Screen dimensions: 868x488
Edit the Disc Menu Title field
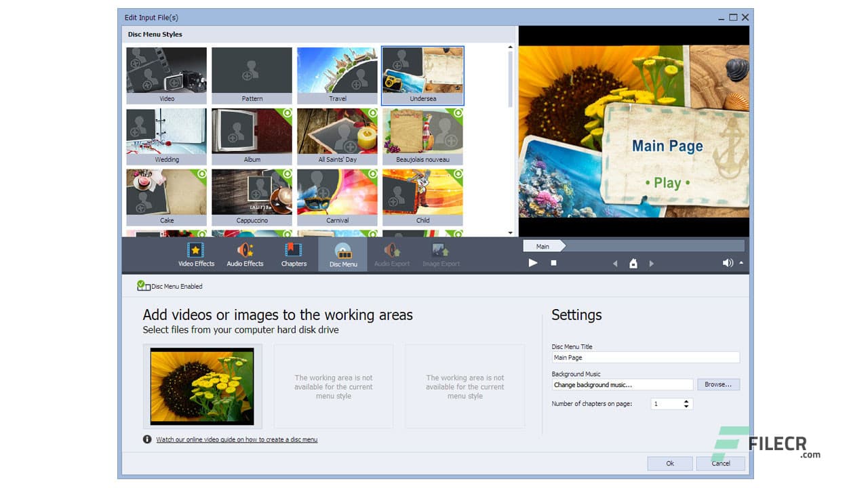coord(645,357)
